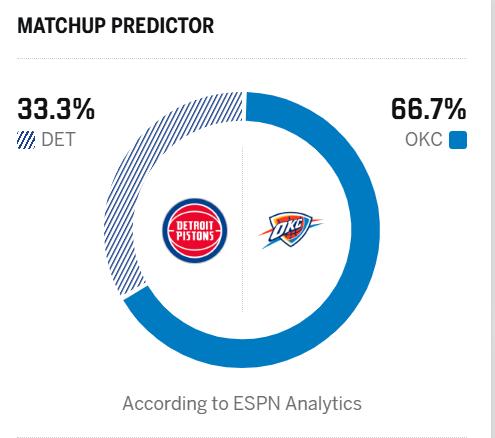Click the lower-left boundary between donut segments
The image size is (495, 438).
click(x=135, y=293)
